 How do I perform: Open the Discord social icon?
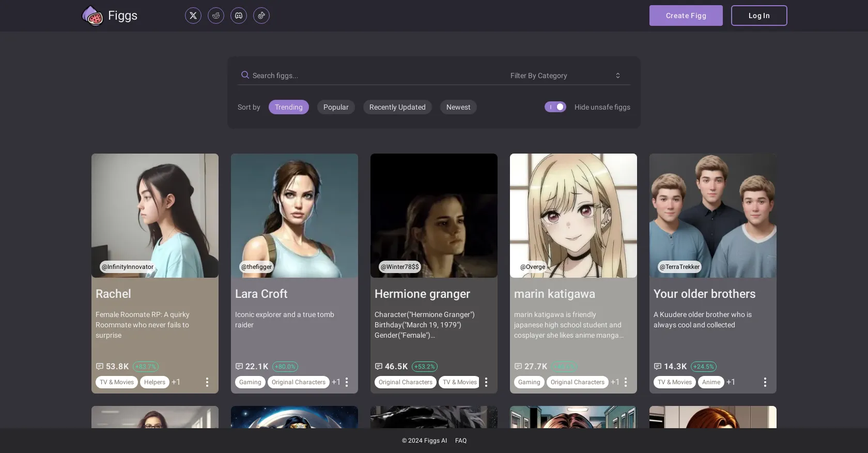point(239,16)
